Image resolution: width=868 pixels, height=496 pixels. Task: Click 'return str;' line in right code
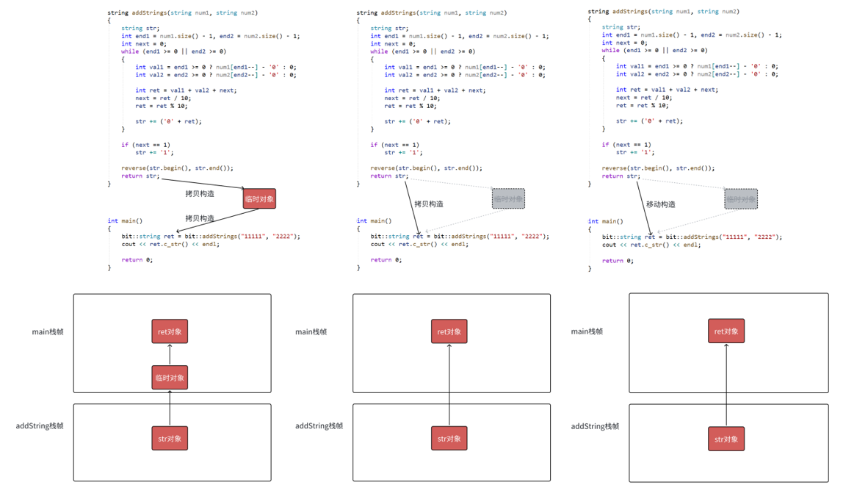coord(621,176)
